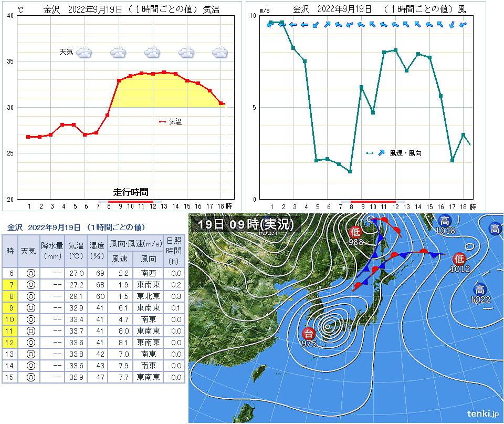Screen dimensions: 504x424
Task: Select the high pressure marker labeled 1018
Action: tap(445, 221)
